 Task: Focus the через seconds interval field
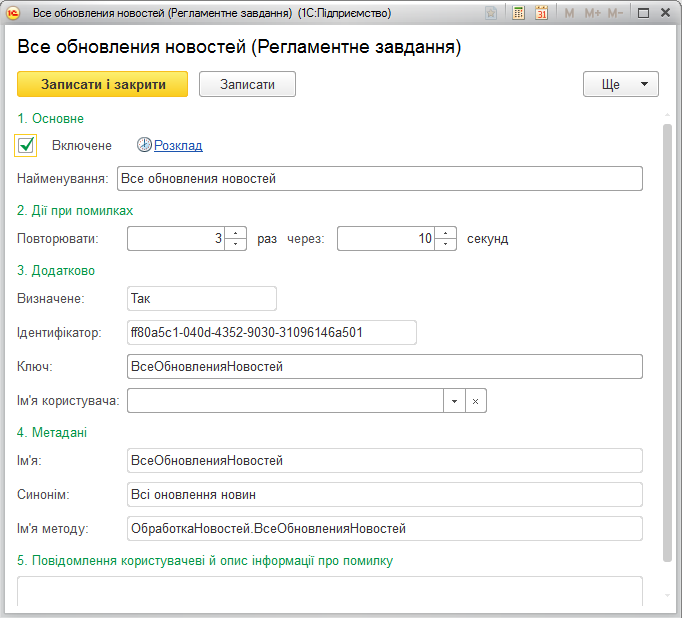pos(386,238)
